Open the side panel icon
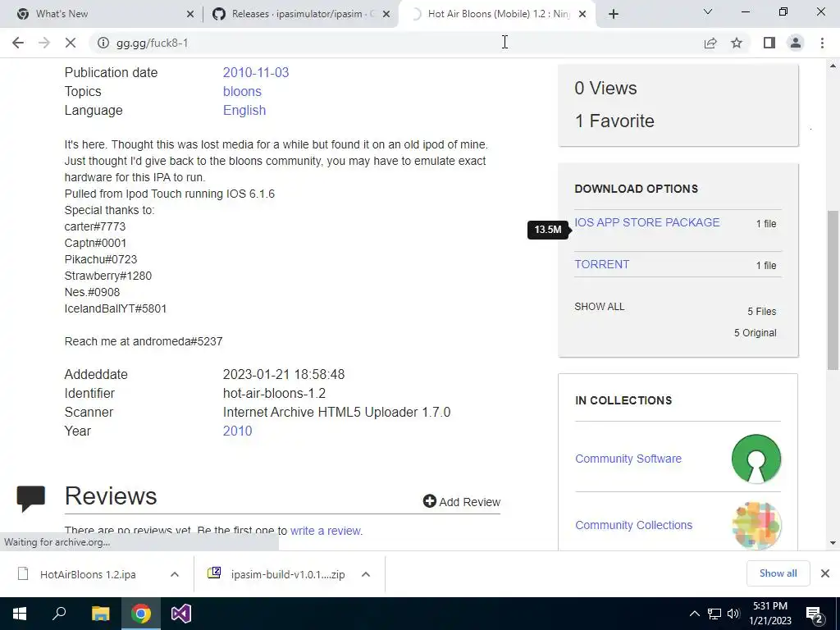 click(769, 43)
